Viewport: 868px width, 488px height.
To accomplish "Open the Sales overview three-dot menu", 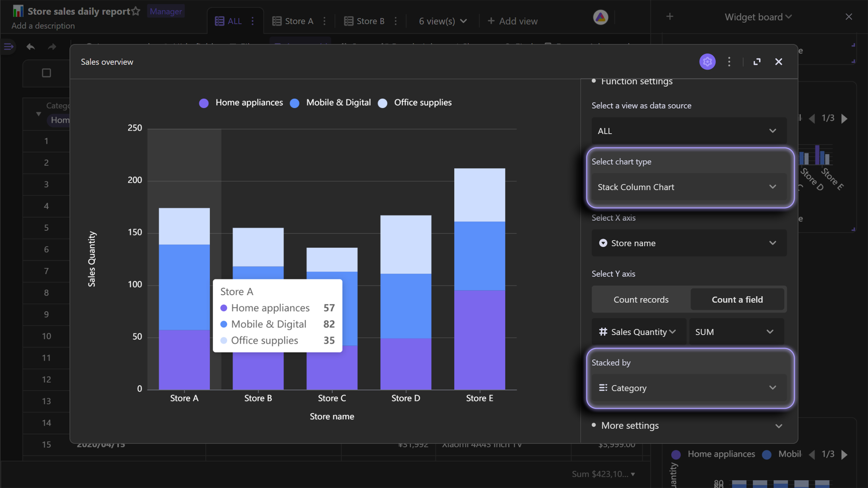I will (x=729, y=62).
